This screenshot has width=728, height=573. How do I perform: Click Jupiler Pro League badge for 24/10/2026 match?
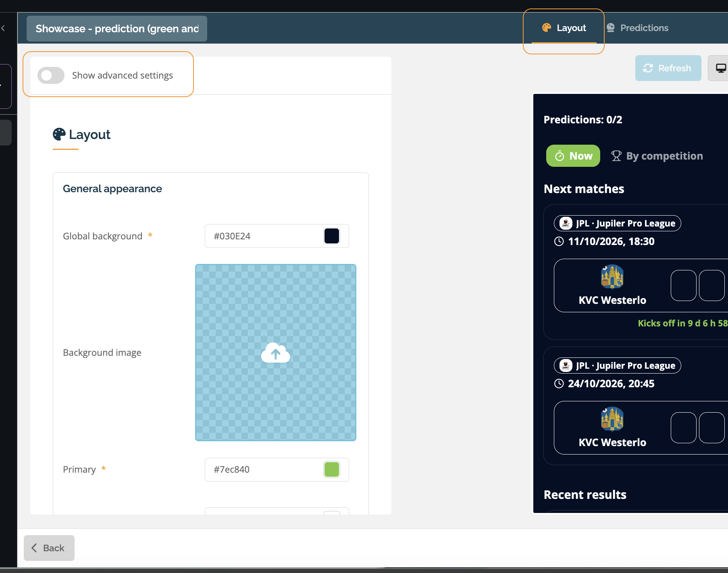618,365
